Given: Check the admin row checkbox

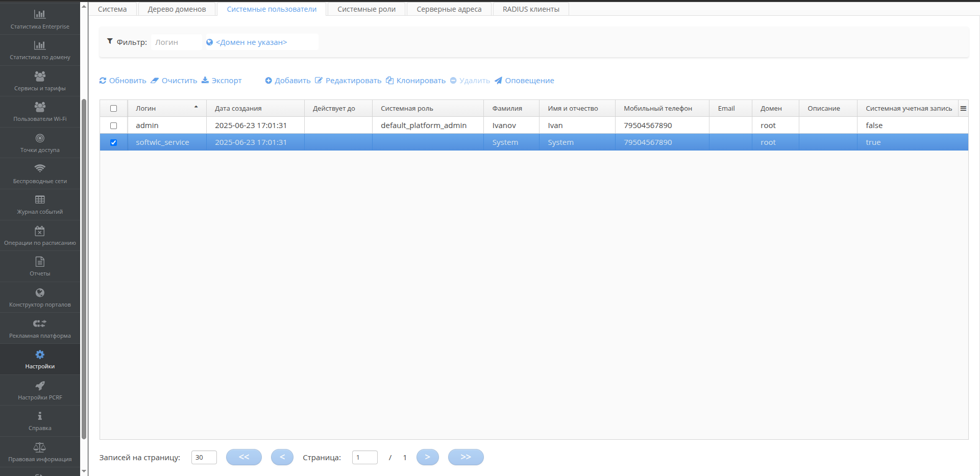Looking at the screenshot, I should pos(113,126).
